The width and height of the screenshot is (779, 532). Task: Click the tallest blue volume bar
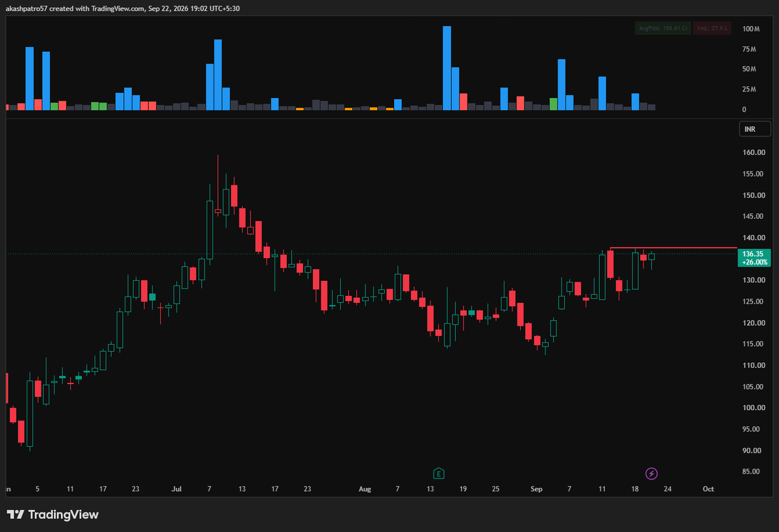[447, 68]
